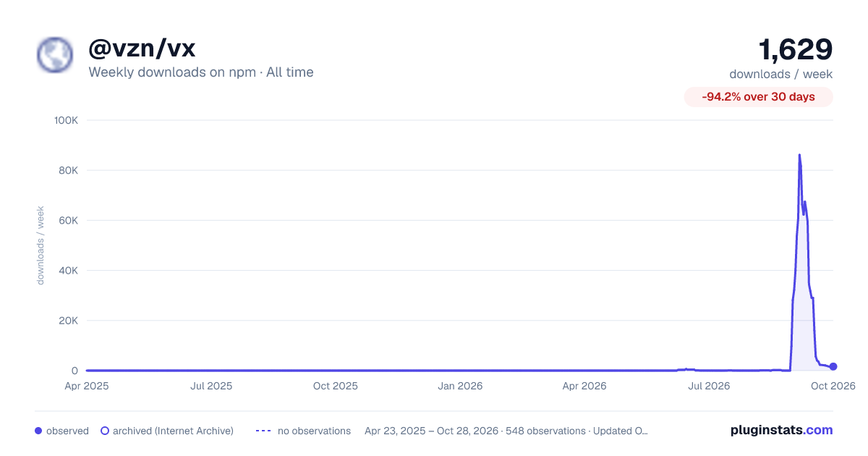The width and height of the screenshot is (868, 456).
Task: Click the 0 y-axis label
Action: (x=75, y=371)
